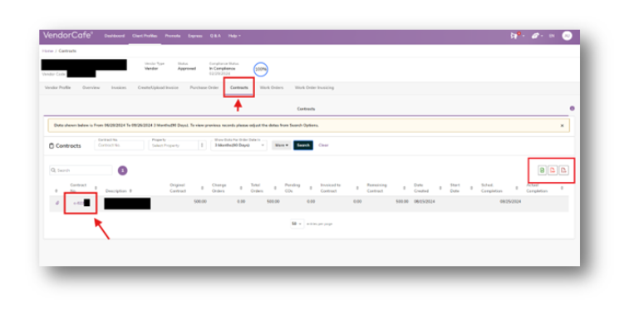Click the Clear link
The image size is (644, 325).
pyautogui.click(x=323, y=145)
